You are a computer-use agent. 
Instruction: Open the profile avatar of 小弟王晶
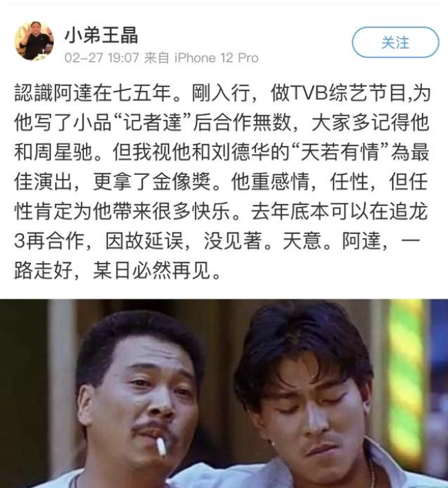coord(34,41)
